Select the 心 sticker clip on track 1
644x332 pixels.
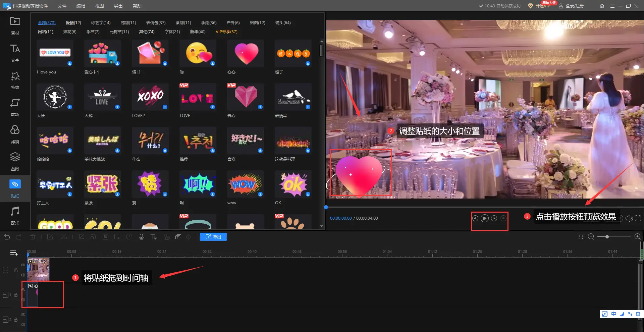tap(33, 295)
